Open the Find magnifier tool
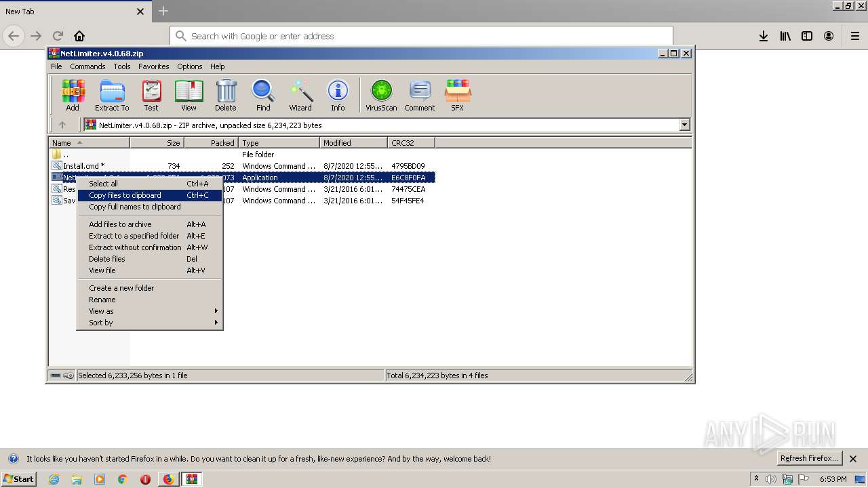868x488 pixels. pos(263,95)
